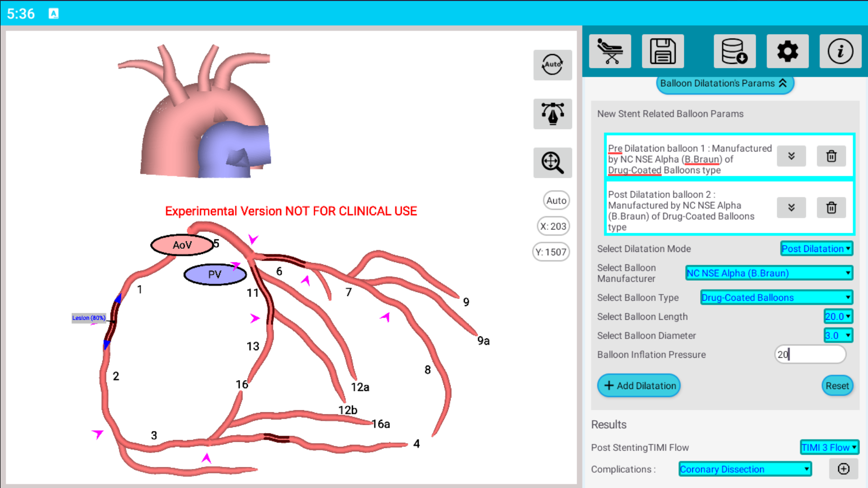
Task: Click the Add Dilatation button
Action: 639,386
